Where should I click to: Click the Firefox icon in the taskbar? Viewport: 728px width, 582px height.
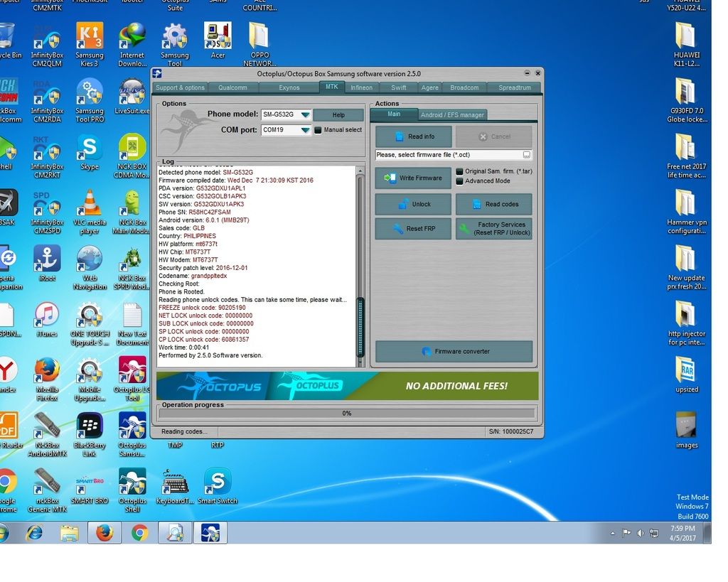click(x=105, y=532)
